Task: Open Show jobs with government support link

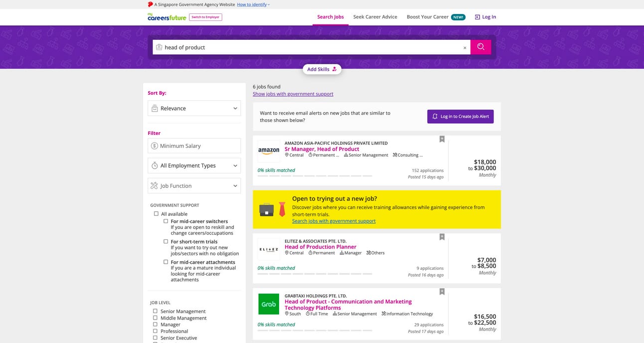Action: pyautogui.click(x=293, y=94)
